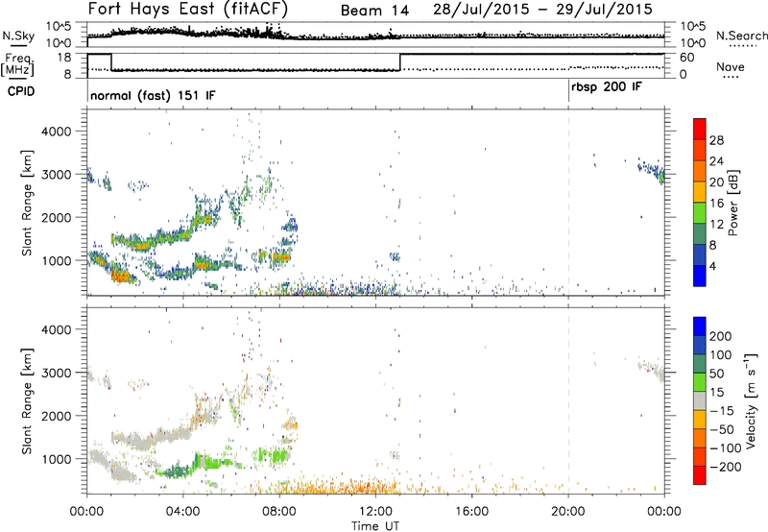Click the 'N.Search' legend label

click(741, 36)
